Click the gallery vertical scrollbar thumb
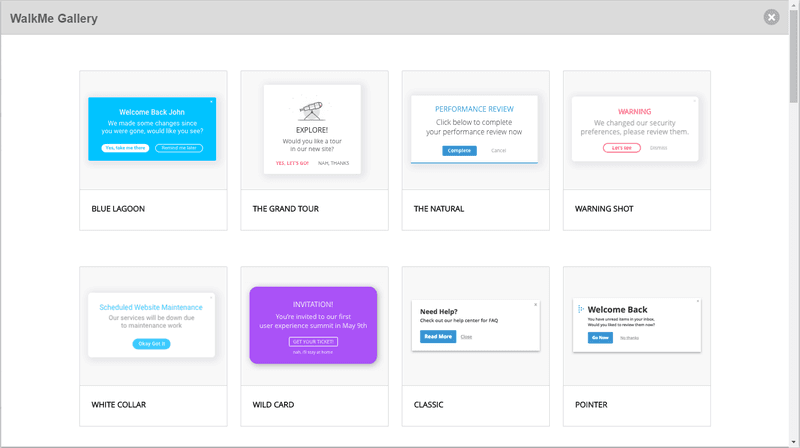The width and height of the screenshot is (800, 448). tap(793, 56)
